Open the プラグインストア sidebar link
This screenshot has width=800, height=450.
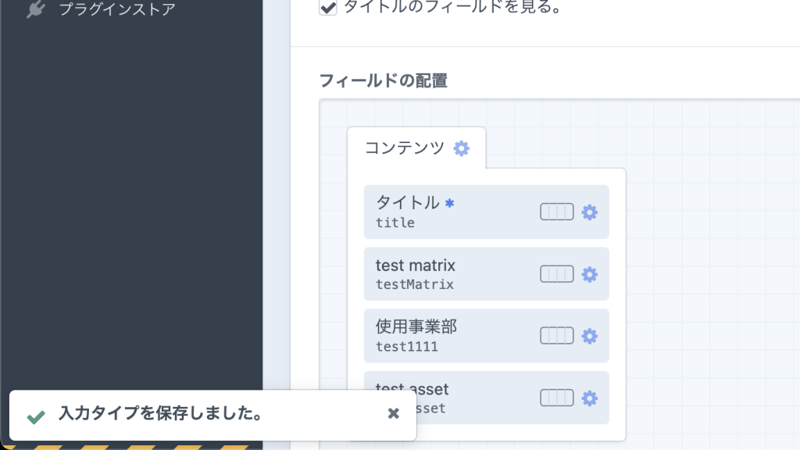point(117,10)
